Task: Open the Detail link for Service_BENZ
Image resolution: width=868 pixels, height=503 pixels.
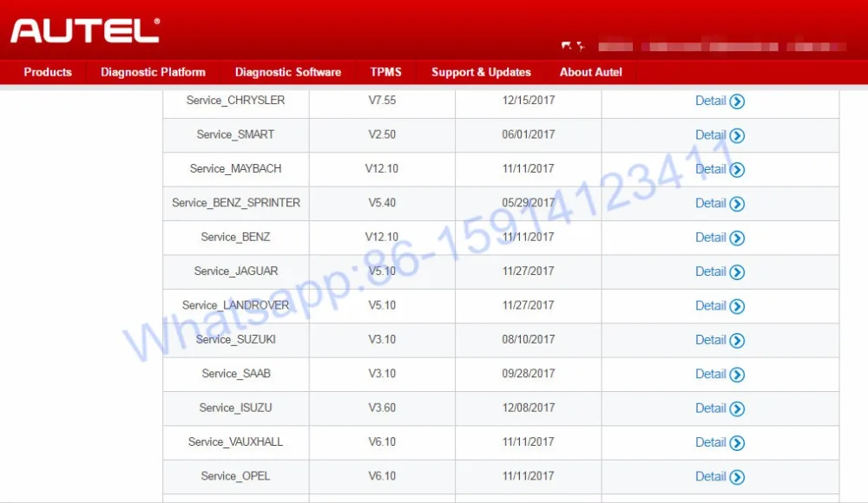Action: pyautogui.click(x=710, y=238)
